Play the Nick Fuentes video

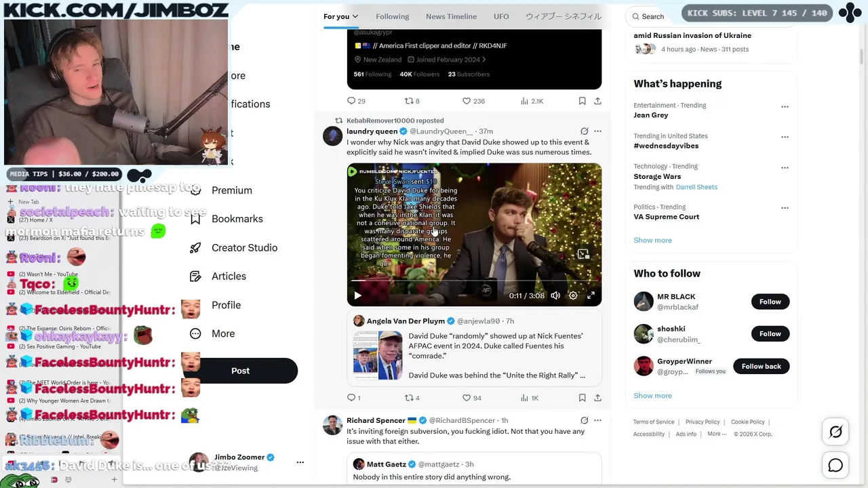click(357, 296)
